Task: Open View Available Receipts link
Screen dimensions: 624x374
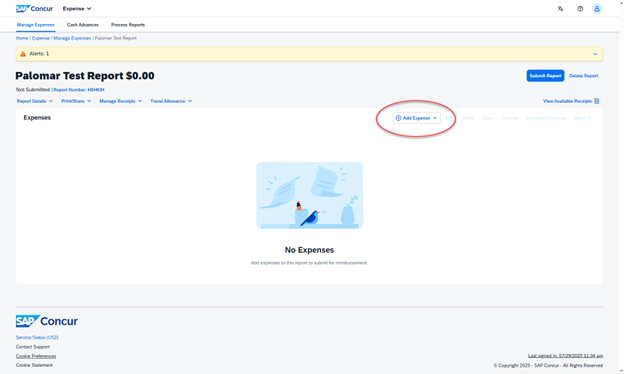Action: click(x=567, y=101)
